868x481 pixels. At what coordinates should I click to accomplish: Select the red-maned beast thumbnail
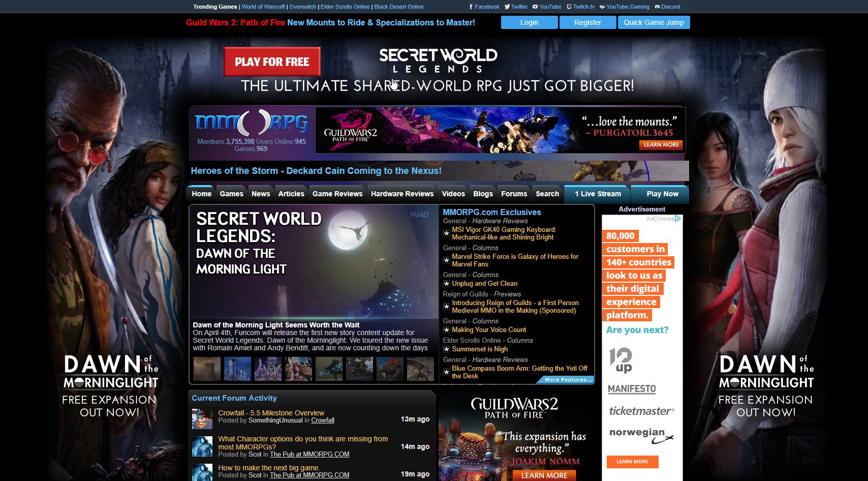(390, 369)
